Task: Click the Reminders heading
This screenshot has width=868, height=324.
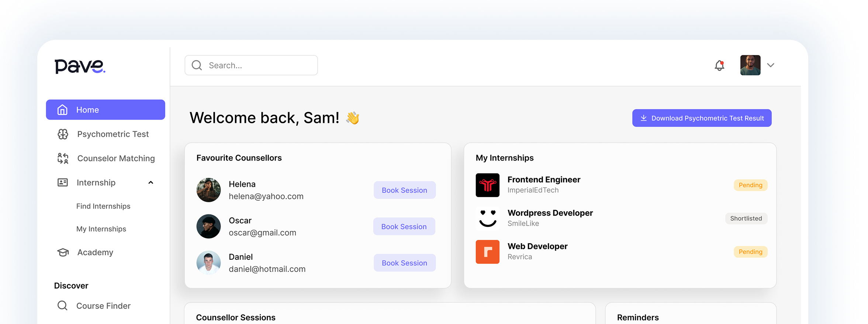Action: (638, 318)
